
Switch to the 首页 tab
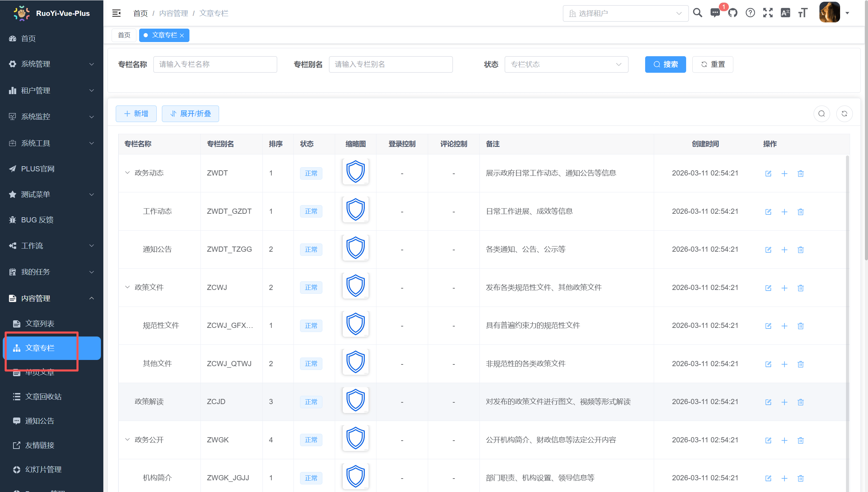[x=124, y=35]
